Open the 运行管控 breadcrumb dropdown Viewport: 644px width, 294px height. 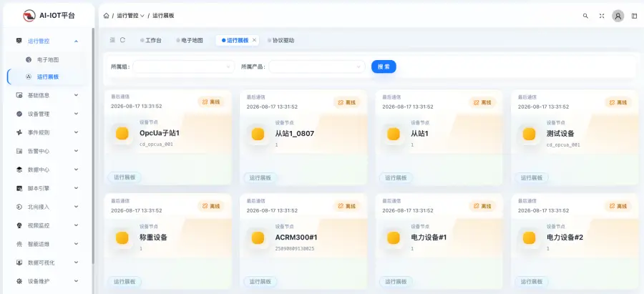pos(131,16)
